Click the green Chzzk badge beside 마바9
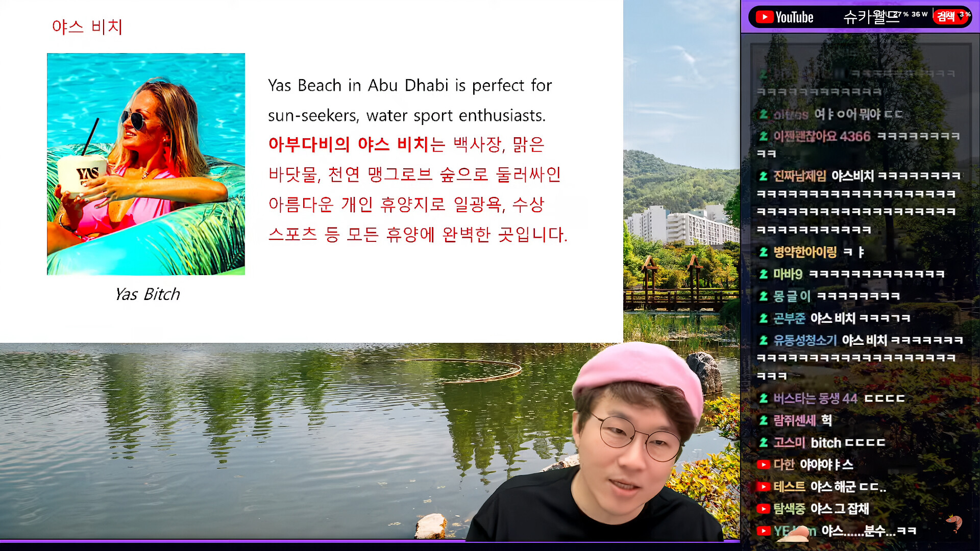 pos(764,274)
